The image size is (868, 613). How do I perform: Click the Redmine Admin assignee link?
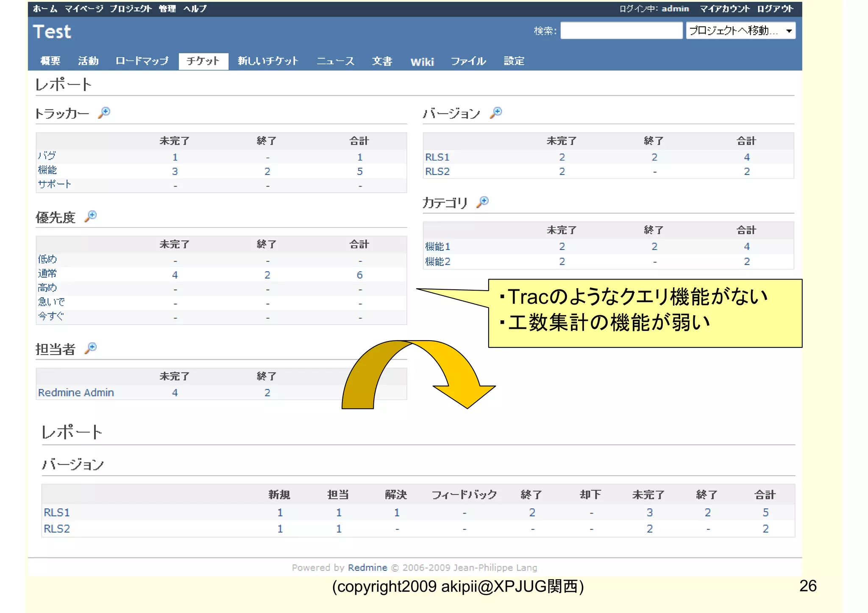pos(76,393)
